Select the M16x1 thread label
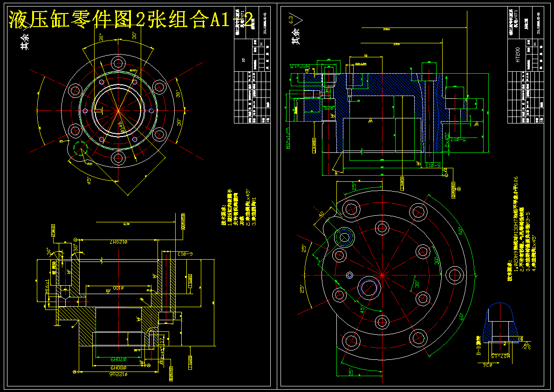Screen dimensions: 554x392 tap(47, 286)
